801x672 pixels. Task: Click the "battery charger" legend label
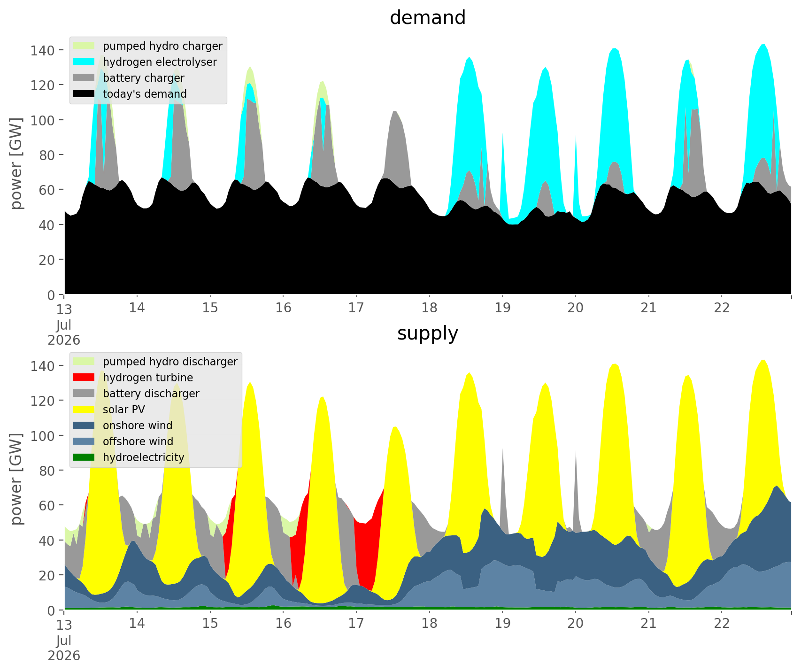pyautogui.click(x=144, y=78)
